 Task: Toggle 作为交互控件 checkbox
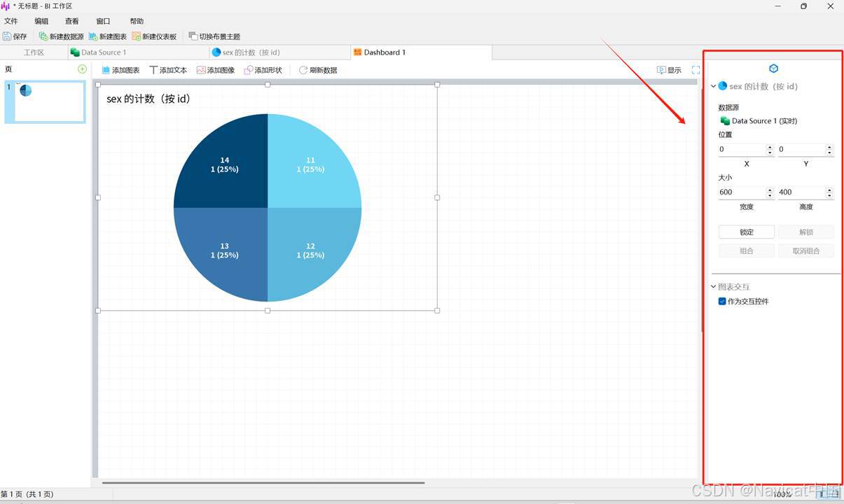(x=722, y=302)
